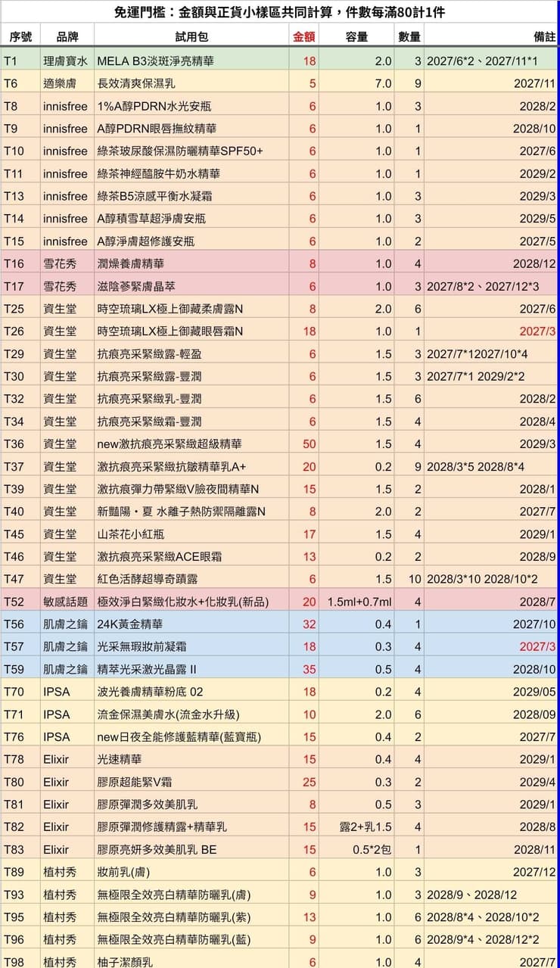Select 膠原彈潤多效美肌乳 cell
The image size is (560, 968).
pyautogui.click(x=191, y=805)
